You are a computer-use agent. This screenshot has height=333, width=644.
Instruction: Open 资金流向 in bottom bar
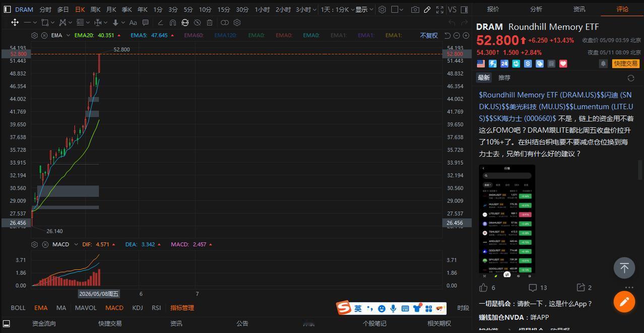point(44,323)
